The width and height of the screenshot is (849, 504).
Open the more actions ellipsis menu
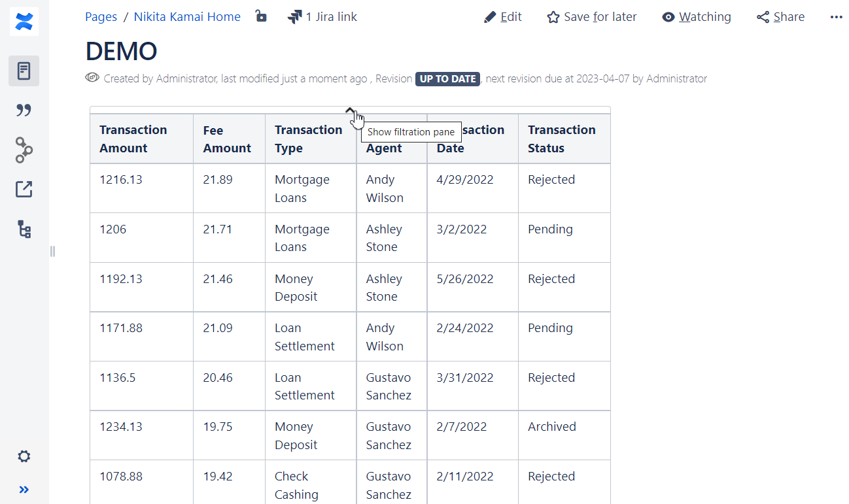[x=836, y=17]
